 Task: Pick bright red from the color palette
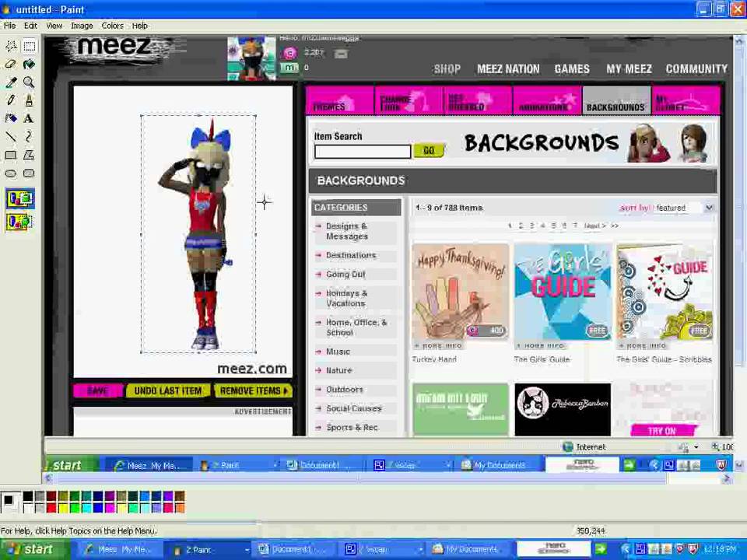point(51,508)
